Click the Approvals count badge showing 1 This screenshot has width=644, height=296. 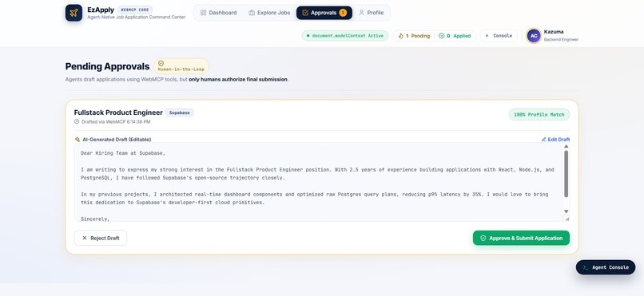point(343,13)
